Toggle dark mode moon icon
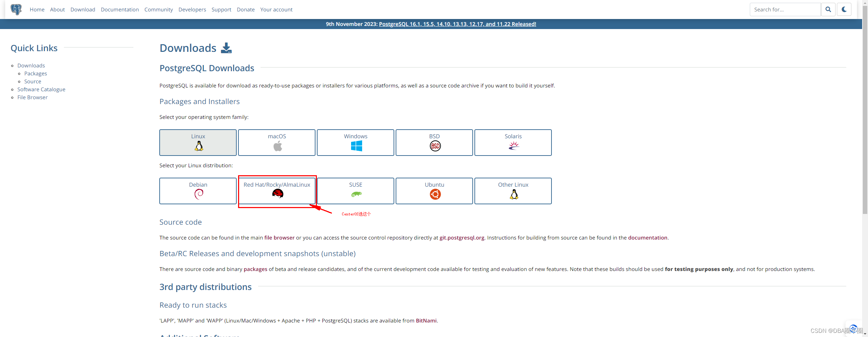Viewport: 868px width, 337px height. (x=844, y=9)
